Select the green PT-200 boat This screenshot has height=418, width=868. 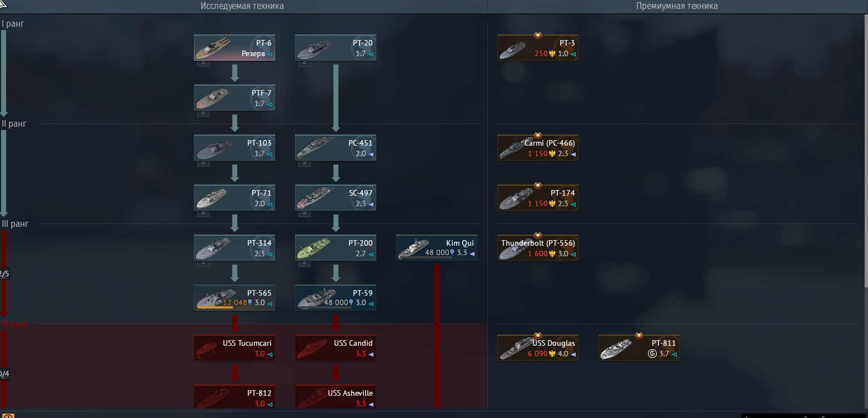(x=336, y=248)
